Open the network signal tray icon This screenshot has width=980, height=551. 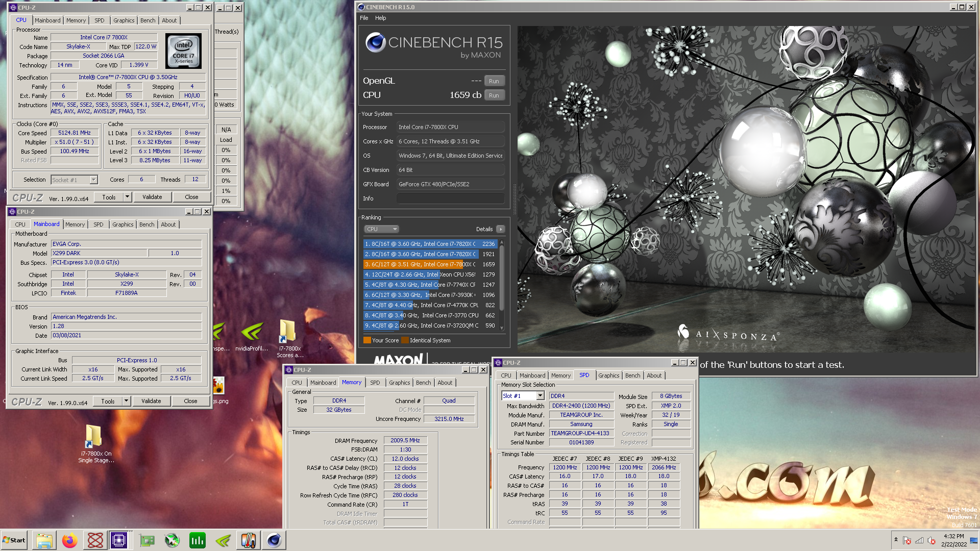[x=919, y=540]
